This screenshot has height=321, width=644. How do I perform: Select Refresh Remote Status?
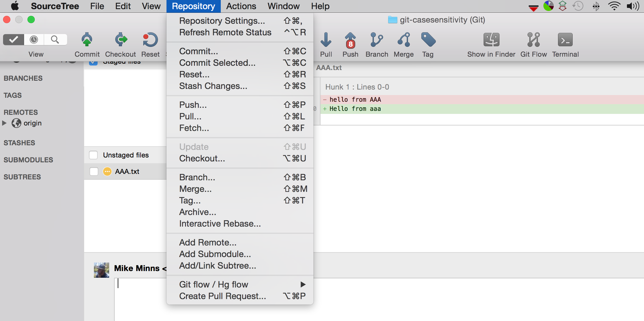pyautogui.click(x=240, y=32)
